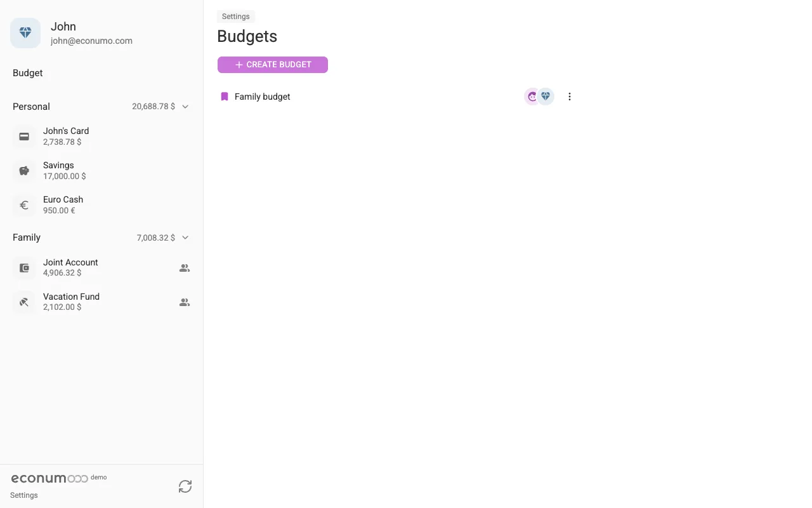Click the pink face avatar on Family budget

tap(532, 97)
